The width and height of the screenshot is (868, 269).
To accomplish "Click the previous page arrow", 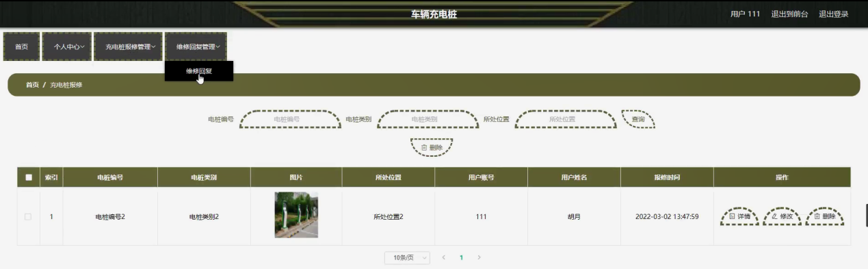I will point(443,257).
